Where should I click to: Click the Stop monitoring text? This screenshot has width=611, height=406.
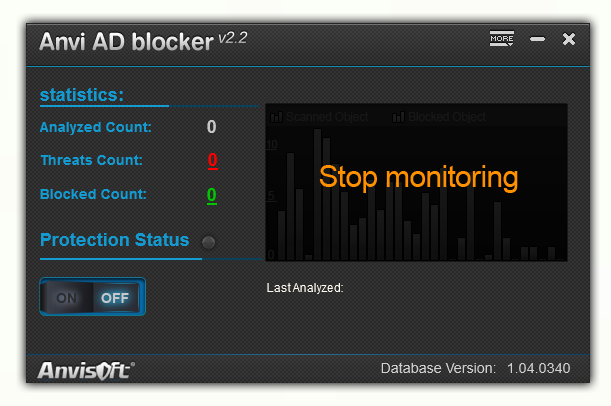pyautogui.click(x=418, y=178)
